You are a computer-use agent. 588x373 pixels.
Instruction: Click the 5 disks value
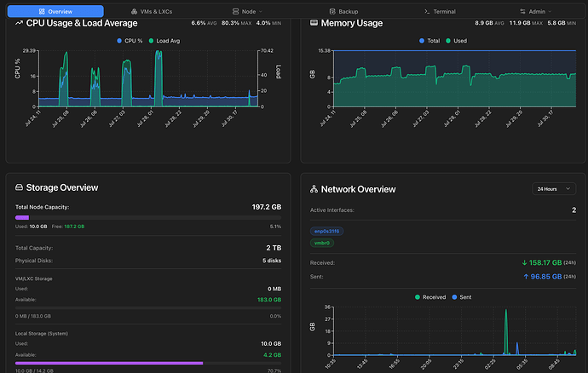[272, 261]
